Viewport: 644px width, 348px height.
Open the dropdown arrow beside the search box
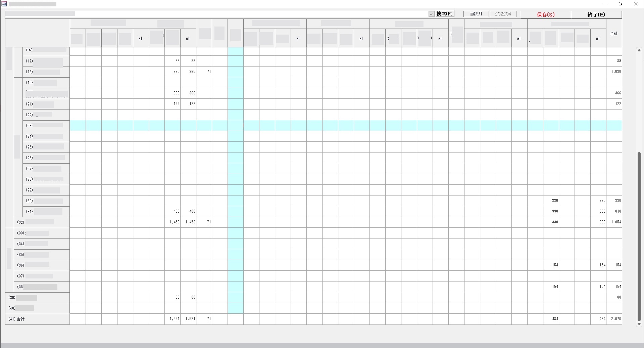[431, 14]
